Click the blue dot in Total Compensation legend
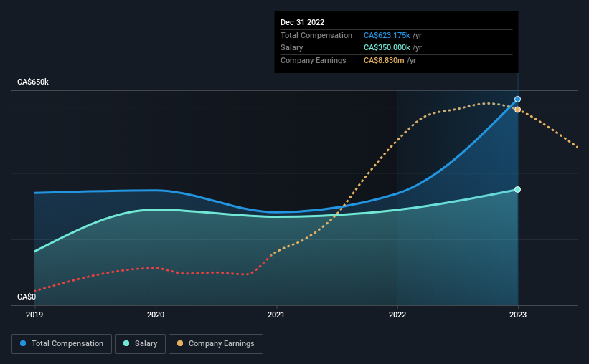Screen dimensions: 589x364 point(23,343)
